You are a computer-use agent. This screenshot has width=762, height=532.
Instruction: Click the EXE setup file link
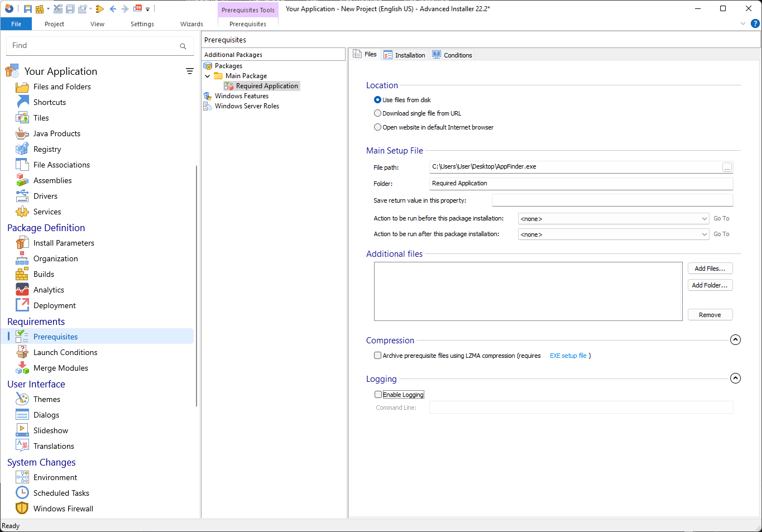tap(568, 356)
